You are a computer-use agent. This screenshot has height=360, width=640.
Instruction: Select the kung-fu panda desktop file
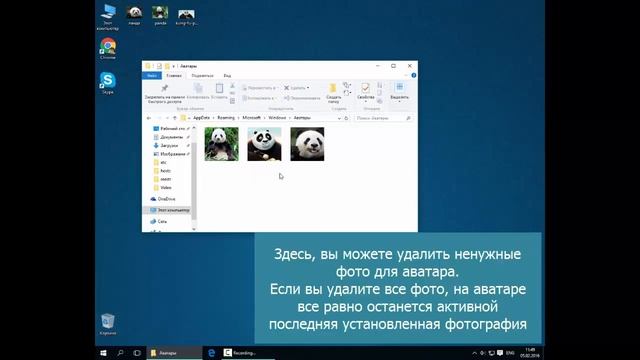click(187, 17)
